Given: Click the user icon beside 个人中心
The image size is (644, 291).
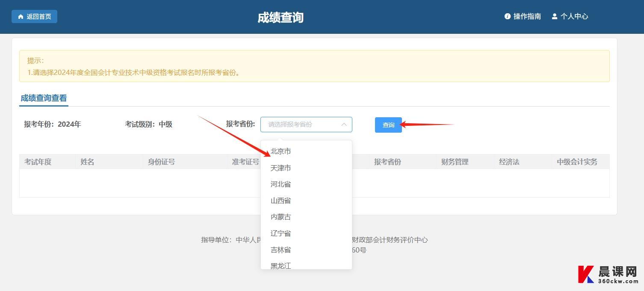Looking at the screenshot, I should pyautogui.click(x=555, y=16).
